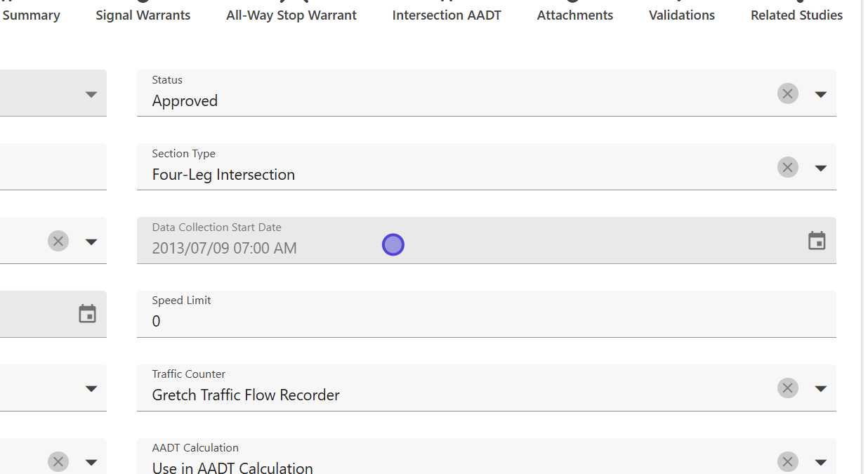Open the top-left dropdown arrow
The width and height of the screenshot is (868, 474).
91,94
